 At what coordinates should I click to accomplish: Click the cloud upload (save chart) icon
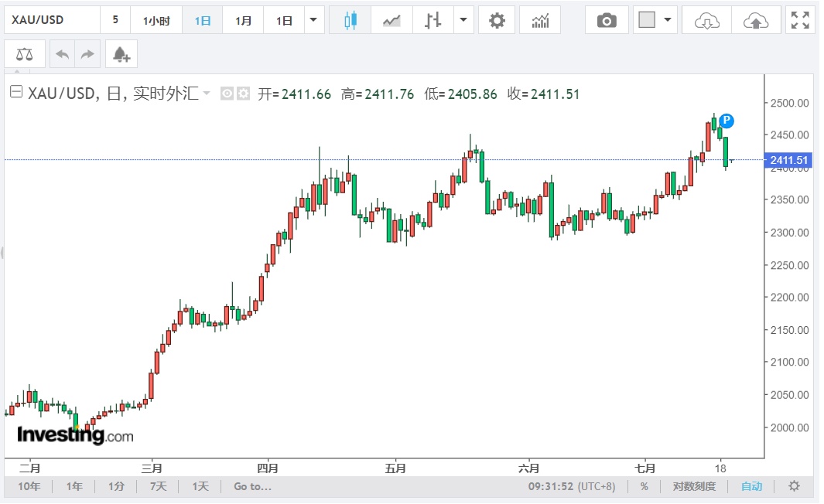(x=755, y=21)
